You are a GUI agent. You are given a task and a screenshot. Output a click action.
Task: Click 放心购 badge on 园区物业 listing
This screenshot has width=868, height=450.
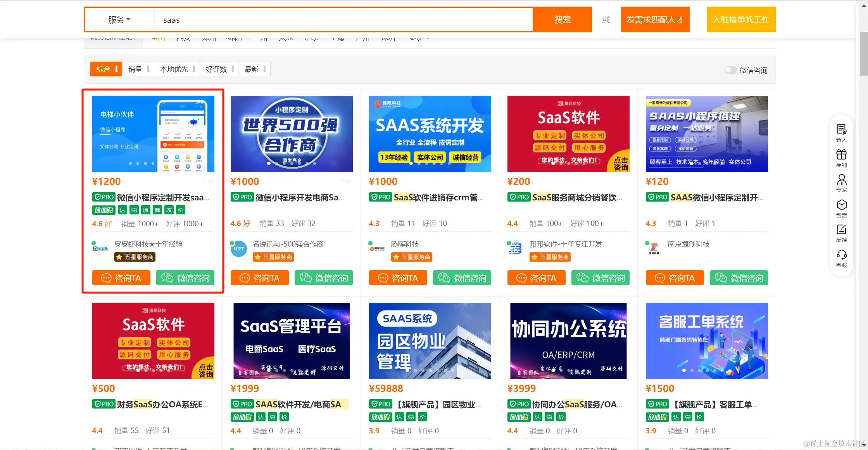coord(380,417)
